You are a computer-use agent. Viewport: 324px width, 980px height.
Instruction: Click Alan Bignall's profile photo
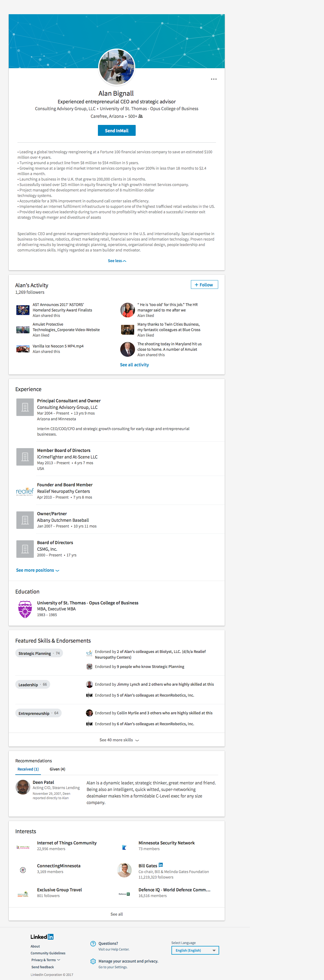point(116,67)
